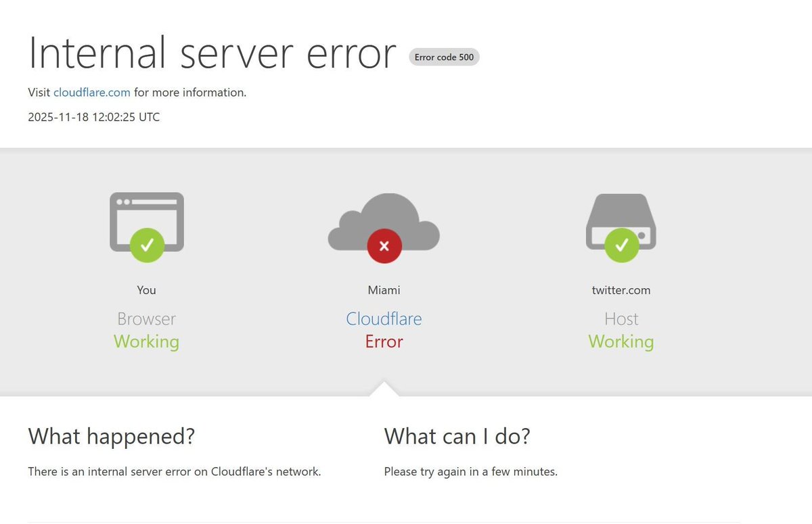The image size is (812, 524).
Task: Click the red 'Error' status text
Action: [x=384, y=341]
